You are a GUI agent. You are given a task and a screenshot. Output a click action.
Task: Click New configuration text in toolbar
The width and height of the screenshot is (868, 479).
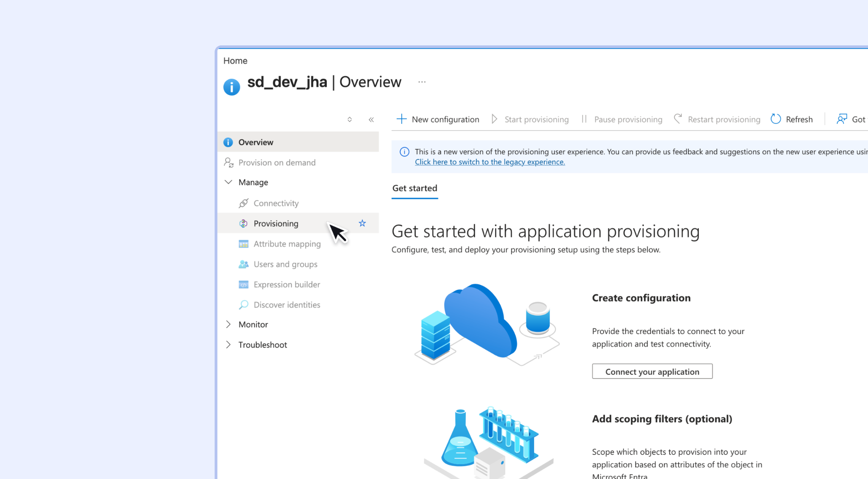click(445, 120)
